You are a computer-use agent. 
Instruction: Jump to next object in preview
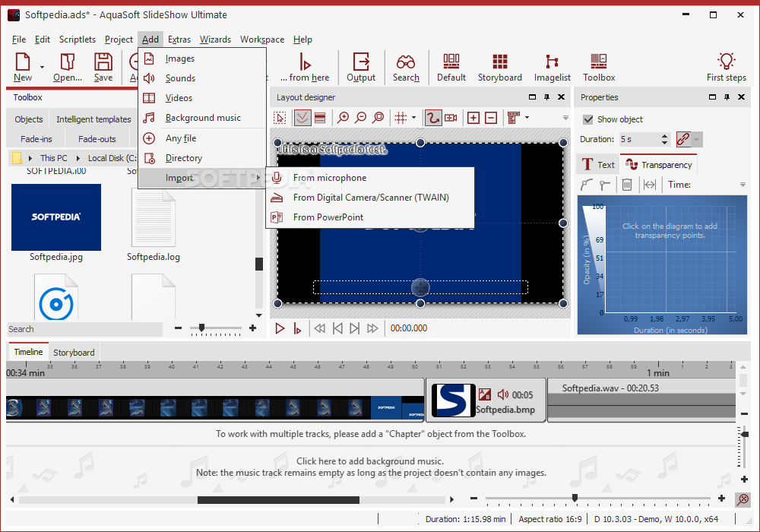(x=354, y=328)
